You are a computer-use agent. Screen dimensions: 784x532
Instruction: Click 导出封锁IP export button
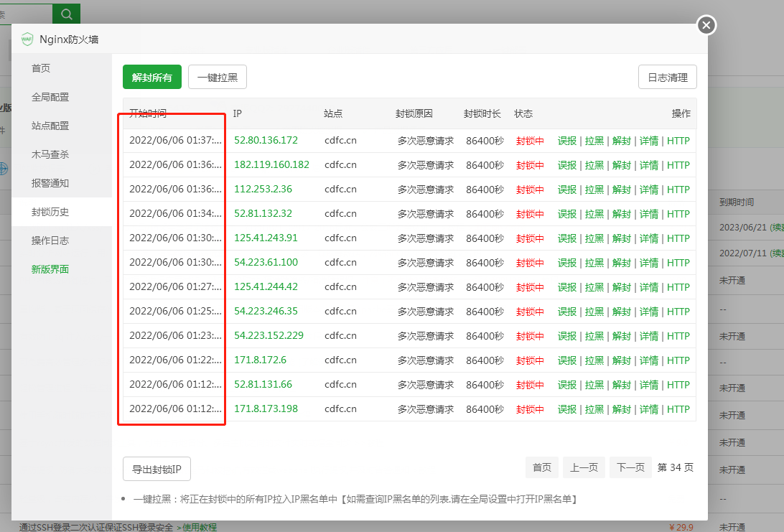tap(157, 469)
